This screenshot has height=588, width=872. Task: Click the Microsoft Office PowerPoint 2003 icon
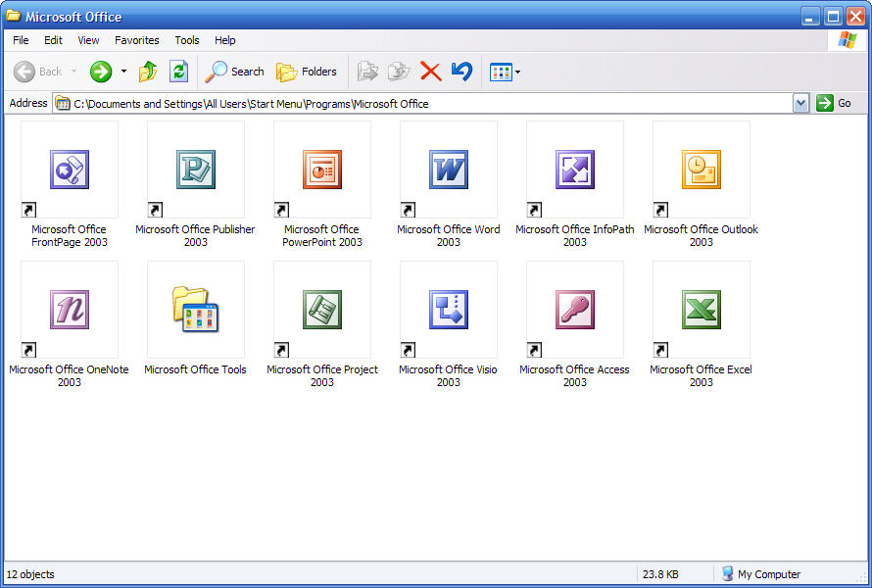pos(322,170)
